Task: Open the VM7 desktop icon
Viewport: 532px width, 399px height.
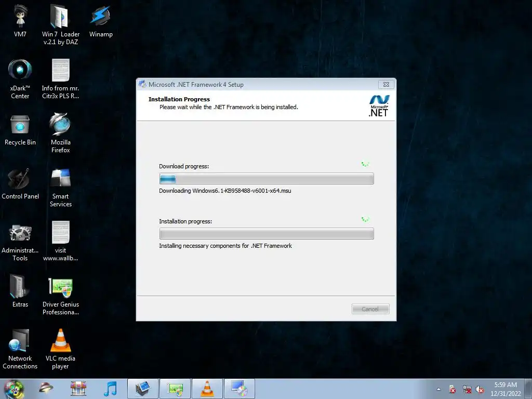Action: pyautogui.click(x=20, y=21)
